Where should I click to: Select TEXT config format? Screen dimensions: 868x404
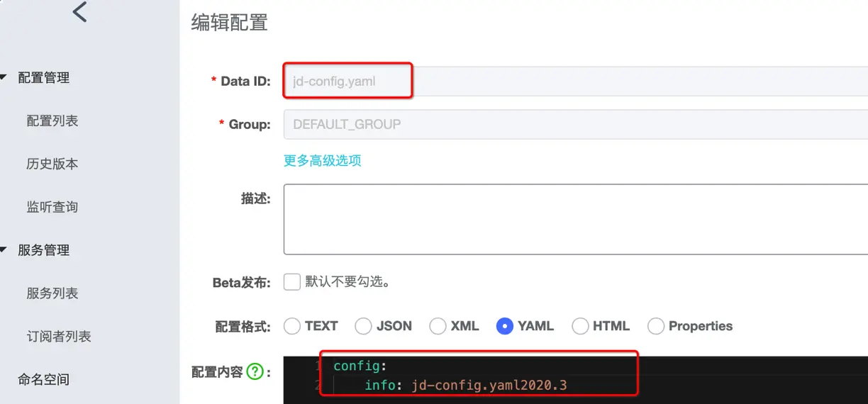coord(292,326)
